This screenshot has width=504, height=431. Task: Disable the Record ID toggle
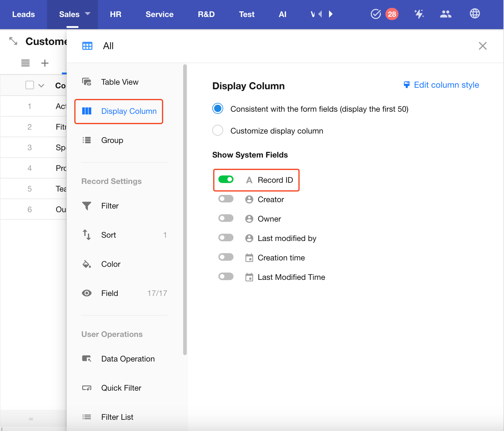(226, 180)
